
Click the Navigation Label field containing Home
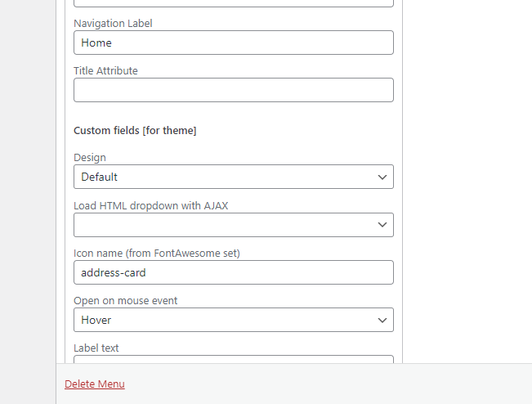tap(233, 43)
